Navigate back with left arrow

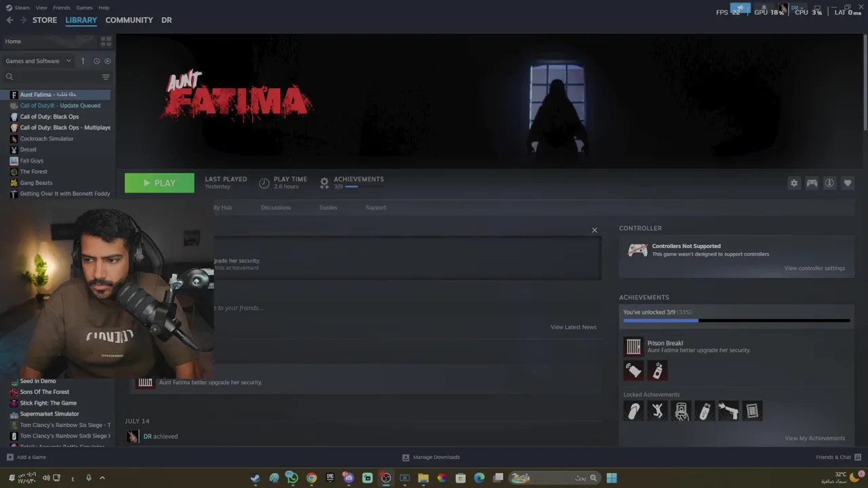click(x=9, y=20)
